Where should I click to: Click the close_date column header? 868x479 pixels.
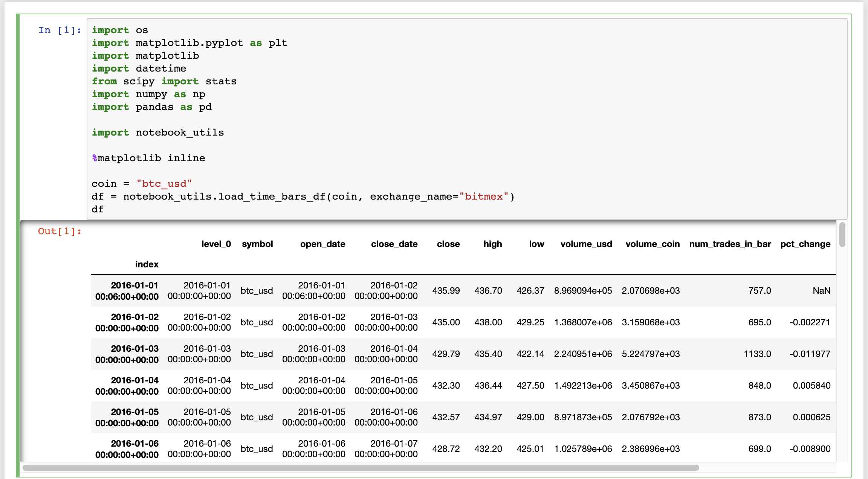[x=394, y=244]
